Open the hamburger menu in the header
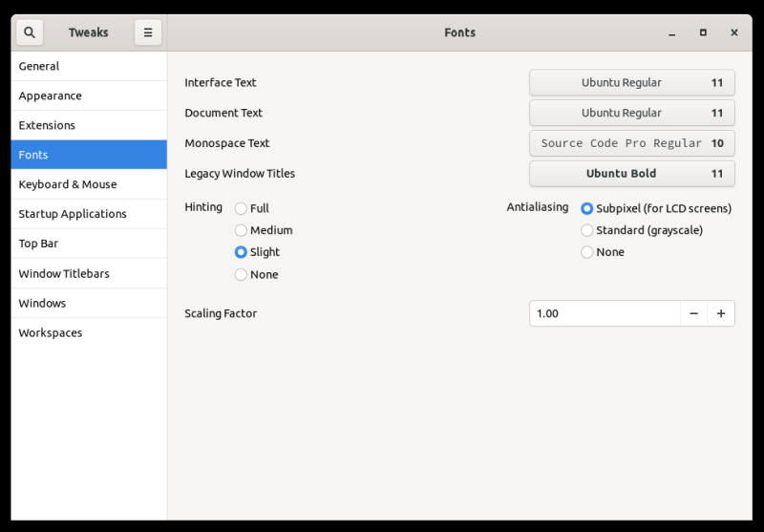 point(148,32)
